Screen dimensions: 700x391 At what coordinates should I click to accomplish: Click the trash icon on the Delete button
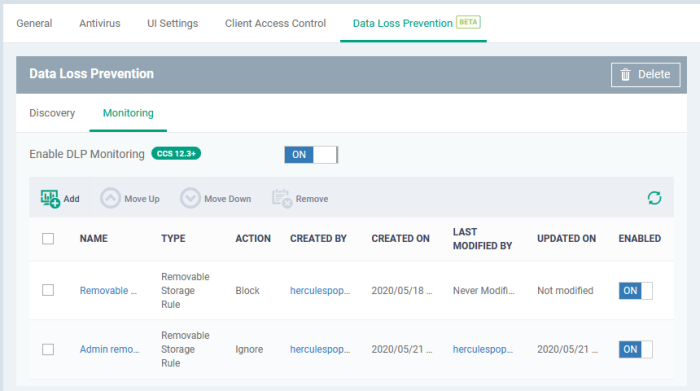(x=625, y=75)
